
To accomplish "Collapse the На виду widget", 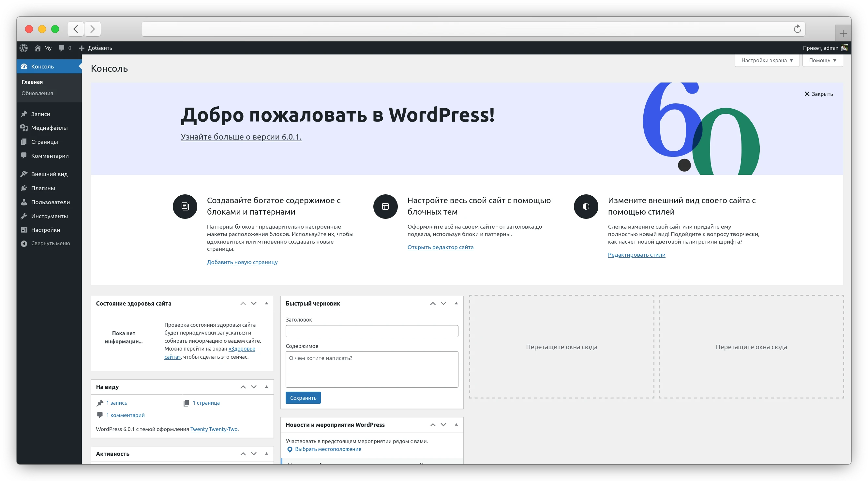I will (x=266, y=387).
